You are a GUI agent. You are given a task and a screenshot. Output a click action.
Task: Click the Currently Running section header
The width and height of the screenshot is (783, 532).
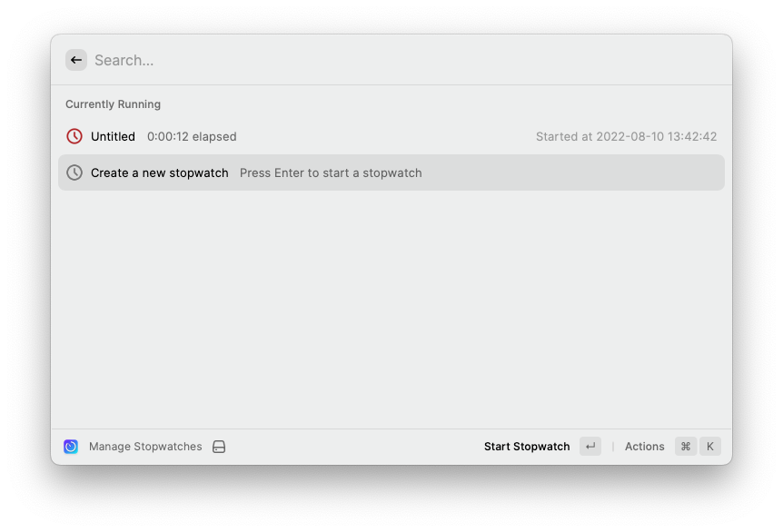[x=113, y=104]
